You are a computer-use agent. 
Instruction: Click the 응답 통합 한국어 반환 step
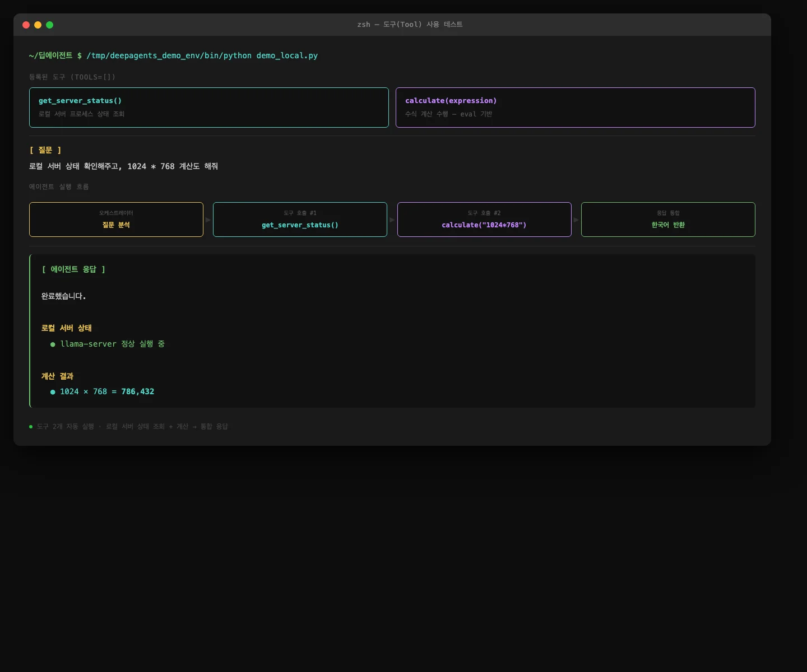(668, 220)
